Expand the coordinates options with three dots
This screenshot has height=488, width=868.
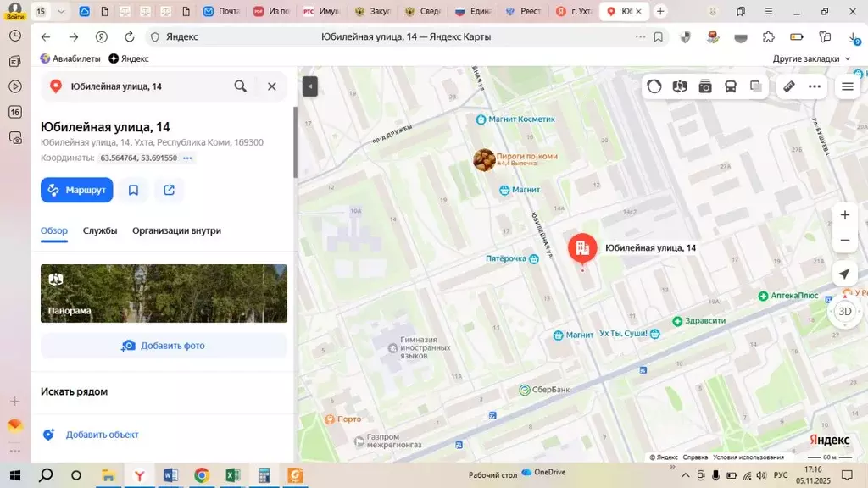(x=187, y=158)
